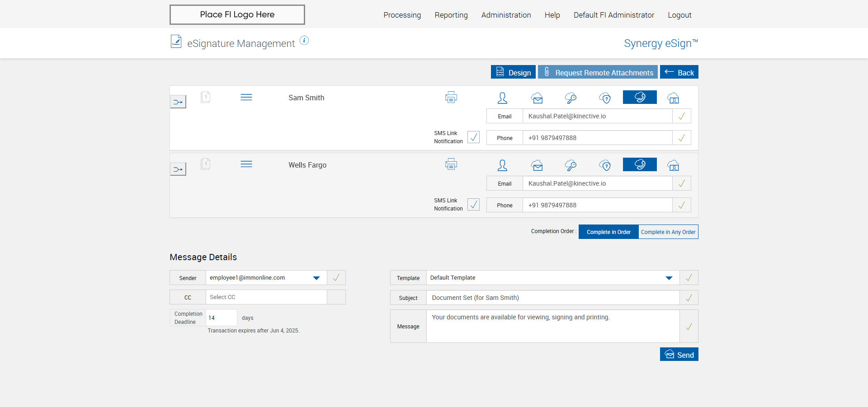This screenshot has height=407, width=868.
Task: Click Logout in the top navigation
Action: (x=680, y=15)
